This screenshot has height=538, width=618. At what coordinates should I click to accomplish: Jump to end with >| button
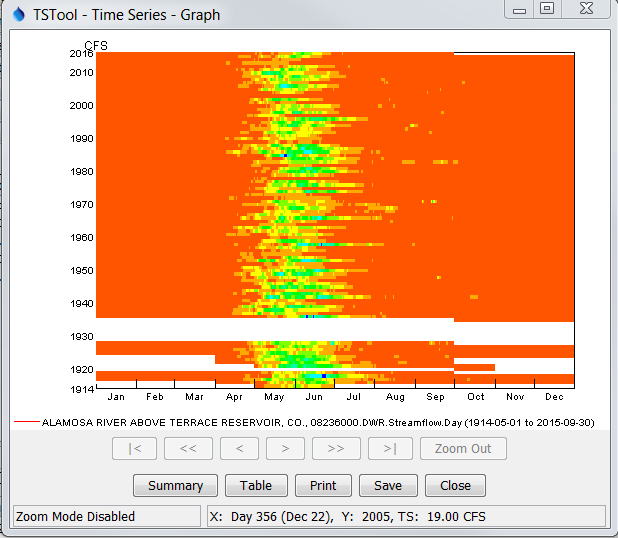point(390,449)
